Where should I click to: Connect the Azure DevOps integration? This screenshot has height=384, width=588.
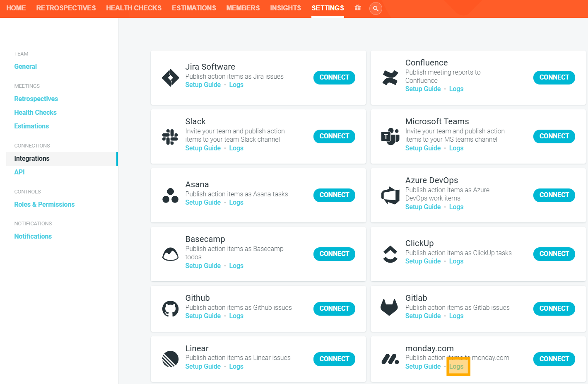pos(554,195)
